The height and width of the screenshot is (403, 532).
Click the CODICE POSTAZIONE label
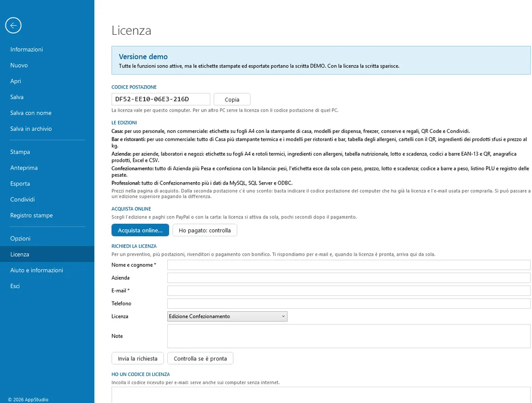pyautogui.click(x=134, y=87)
